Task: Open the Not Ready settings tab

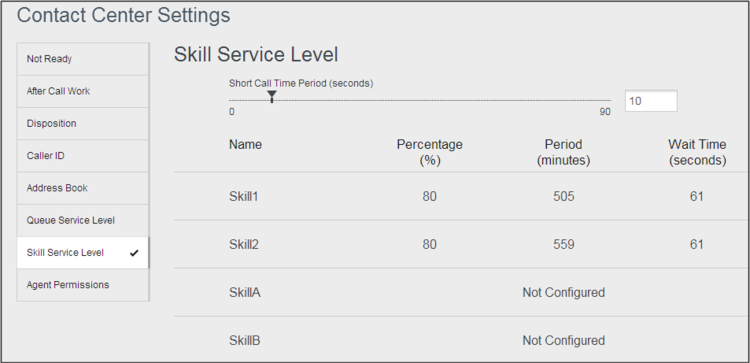Action: [83, 59]
